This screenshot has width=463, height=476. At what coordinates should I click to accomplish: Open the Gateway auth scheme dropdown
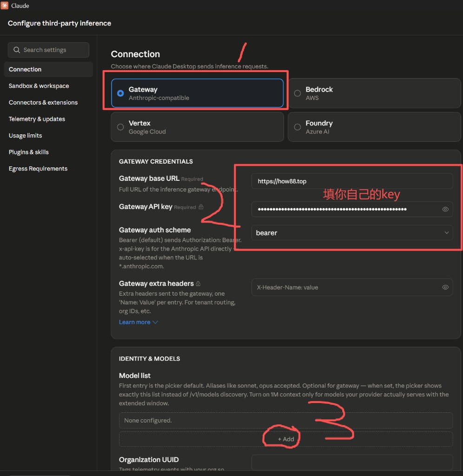[352, 233]
